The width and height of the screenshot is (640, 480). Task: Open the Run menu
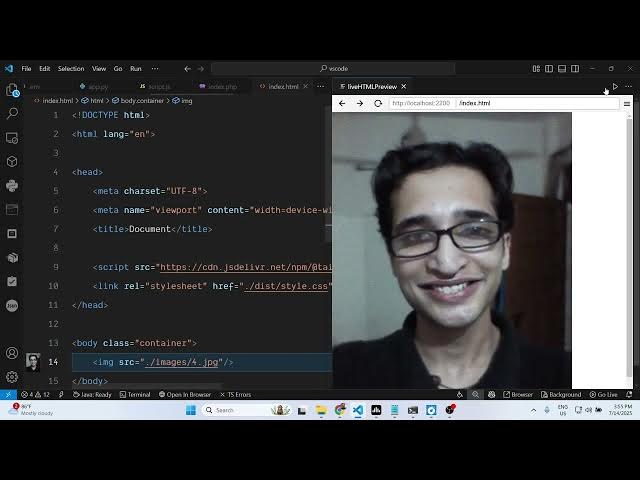point(136,69)
